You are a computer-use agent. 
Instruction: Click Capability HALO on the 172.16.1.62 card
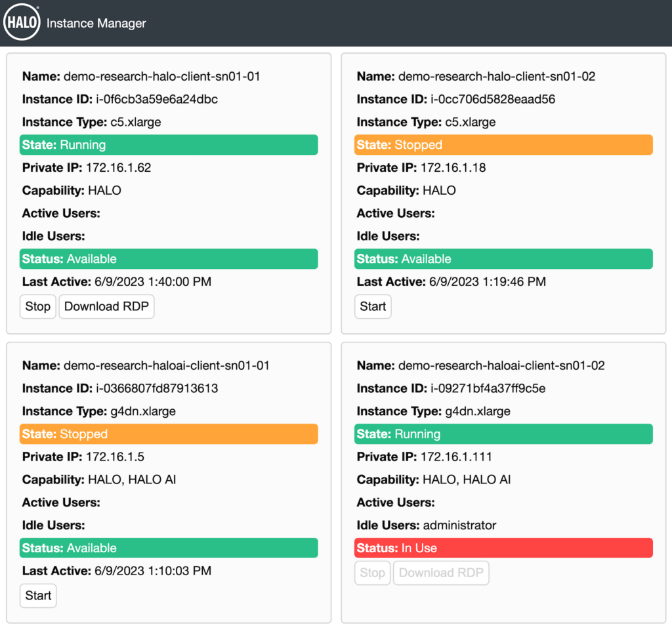tap(72, 191)
